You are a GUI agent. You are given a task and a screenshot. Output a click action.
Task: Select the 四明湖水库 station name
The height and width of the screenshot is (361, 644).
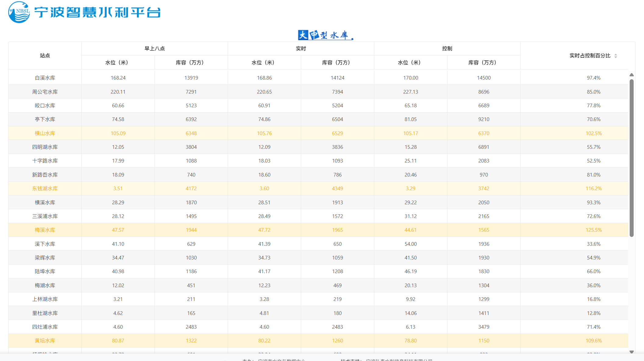tap(45, 147)
